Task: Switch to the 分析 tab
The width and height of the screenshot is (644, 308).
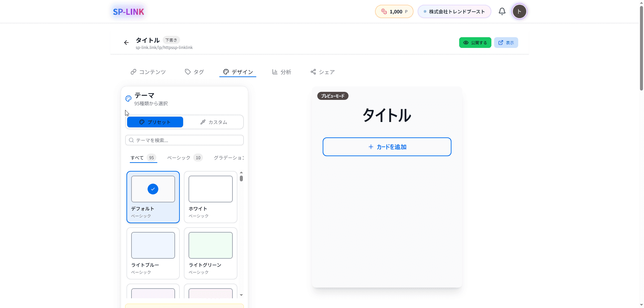Action: [282, 72]
